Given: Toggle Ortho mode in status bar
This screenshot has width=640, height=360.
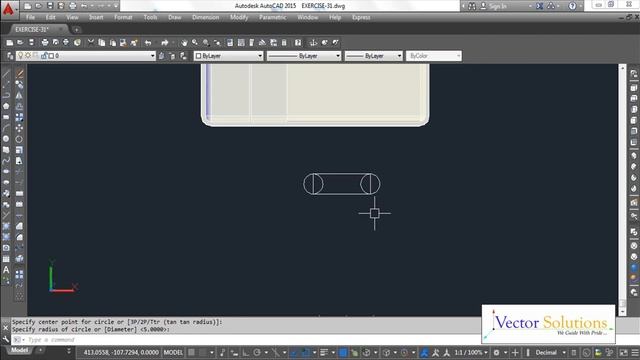Looking at the screenshot, I should coord(246,352).
